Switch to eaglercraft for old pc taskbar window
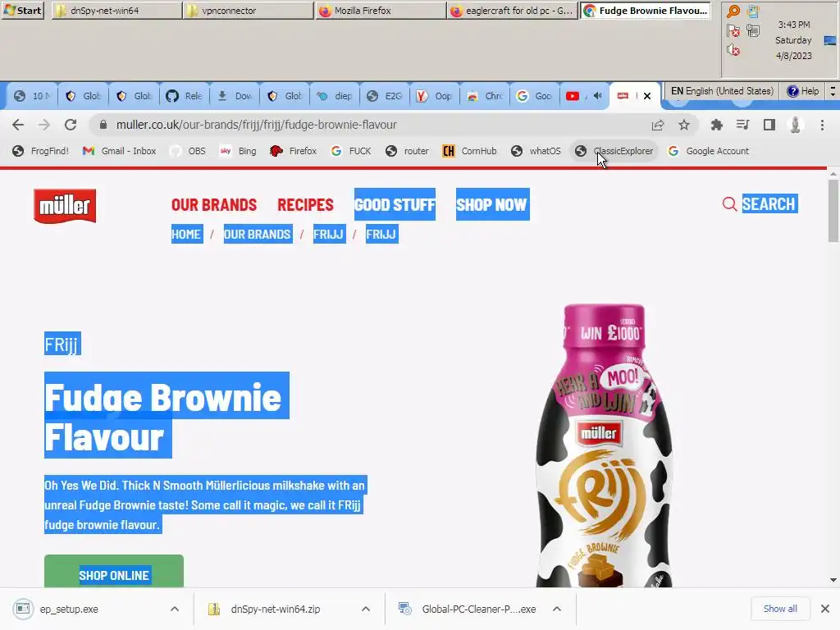Image resolution: width=840 pixels, height=630 pixels. (513, 10)
